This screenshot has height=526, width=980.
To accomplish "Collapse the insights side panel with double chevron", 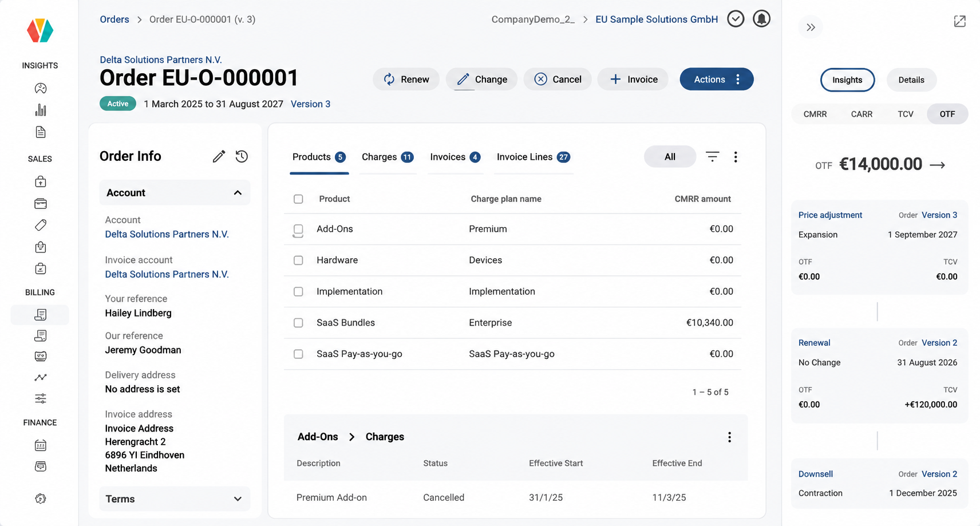I will click(811, 27).
